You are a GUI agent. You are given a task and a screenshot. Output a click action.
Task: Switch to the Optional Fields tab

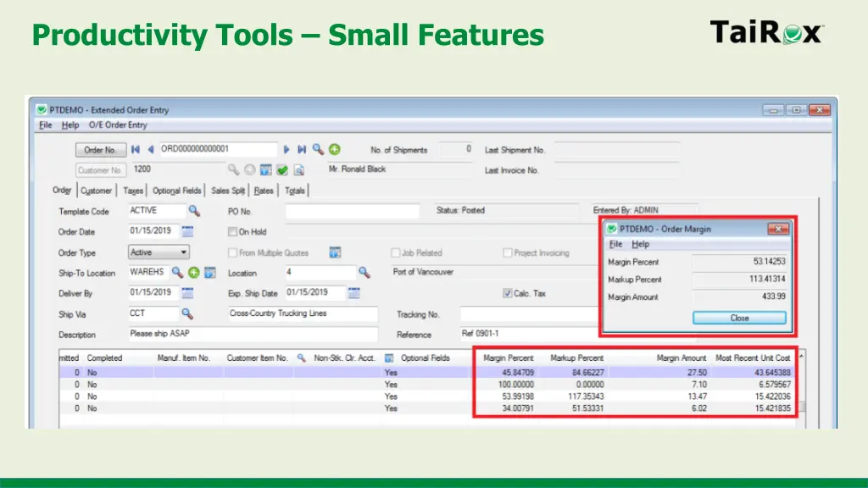point(176,191)
